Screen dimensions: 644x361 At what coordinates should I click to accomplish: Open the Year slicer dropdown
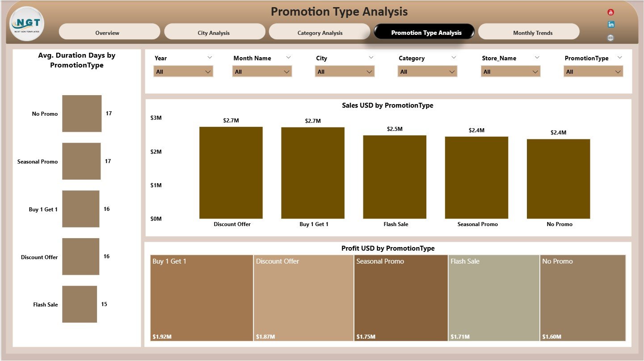click(x=207, y=71)
